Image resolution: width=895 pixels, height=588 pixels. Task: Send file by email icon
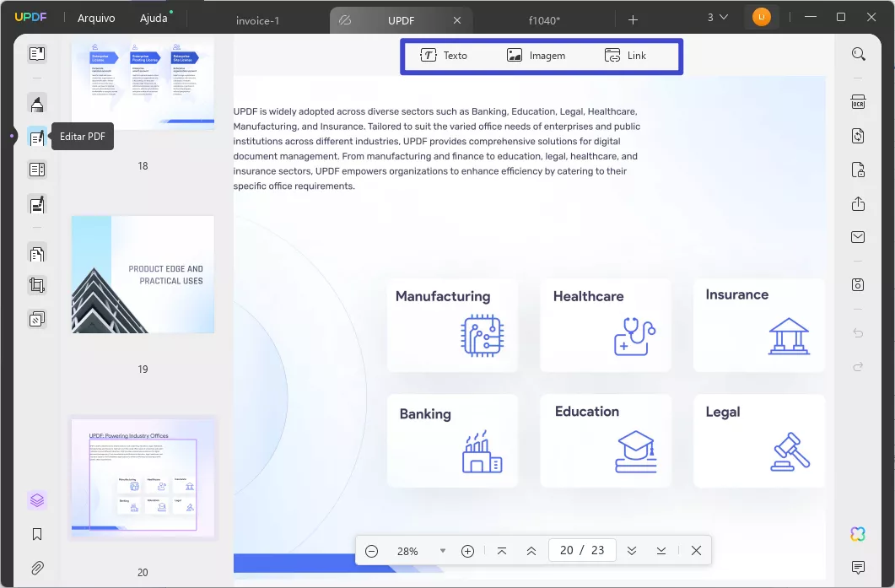coord(858,237)
